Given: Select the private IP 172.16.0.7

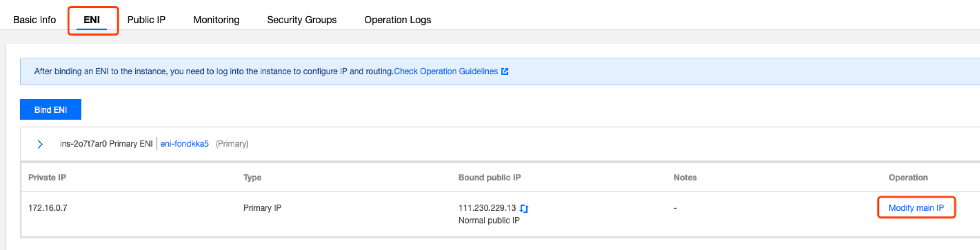Looking at the screenshot, I should (48, 208).
